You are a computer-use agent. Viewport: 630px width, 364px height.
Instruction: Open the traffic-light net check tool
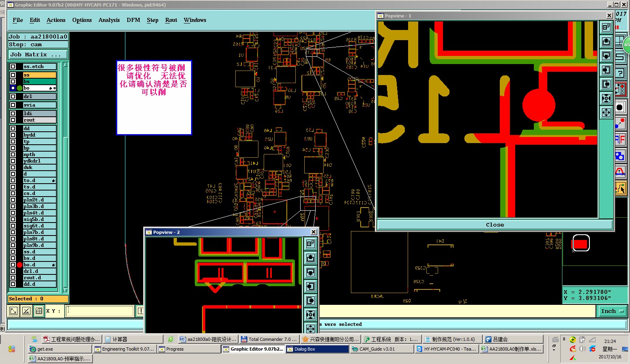click(620, 89)
